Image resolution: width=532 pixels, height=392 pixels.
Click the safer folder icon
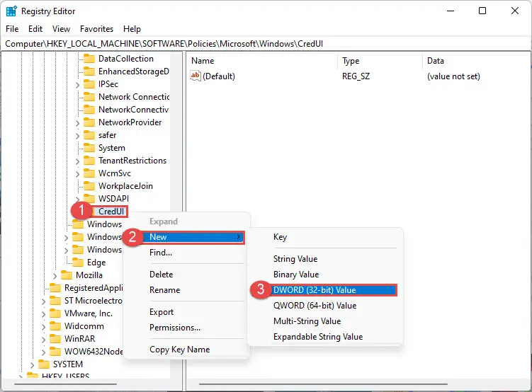[x=89, y=135]
